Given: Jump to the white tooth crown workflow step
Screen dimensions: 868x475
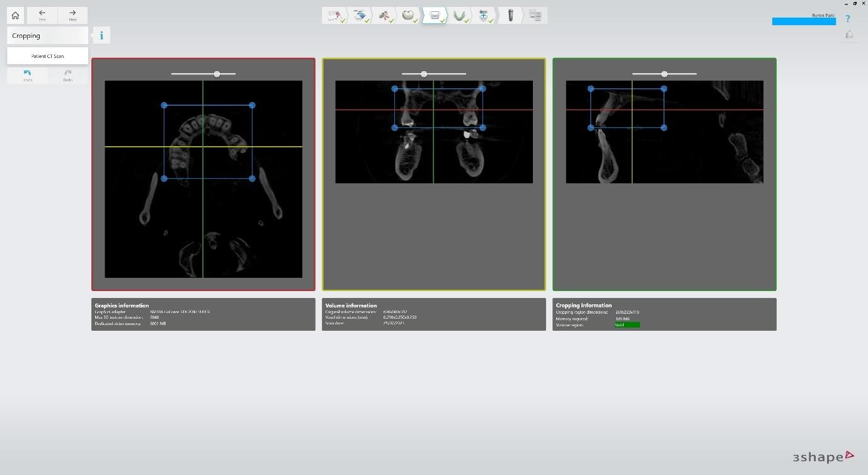Looking at the screenshot, I should pyautogui.click(x=408, y=15).
